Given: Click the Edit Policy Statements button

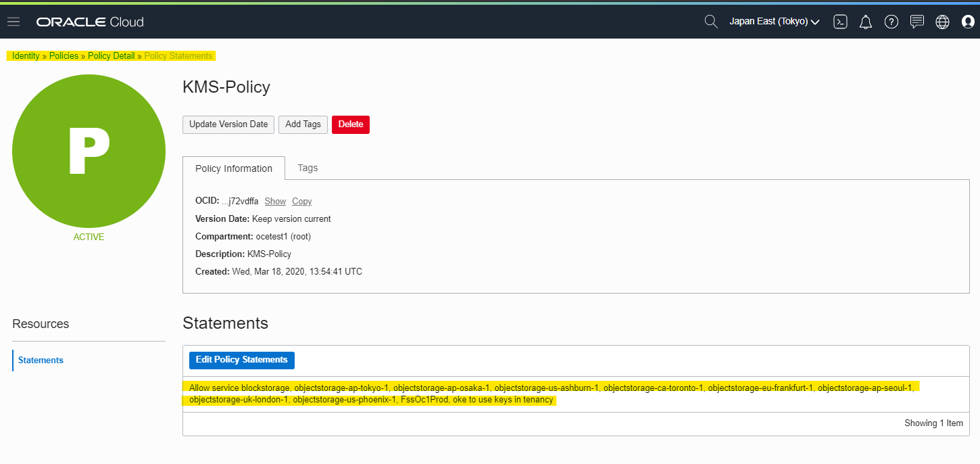Looking at the screenshot, I should pyautogui.click(x=242, y=360).
